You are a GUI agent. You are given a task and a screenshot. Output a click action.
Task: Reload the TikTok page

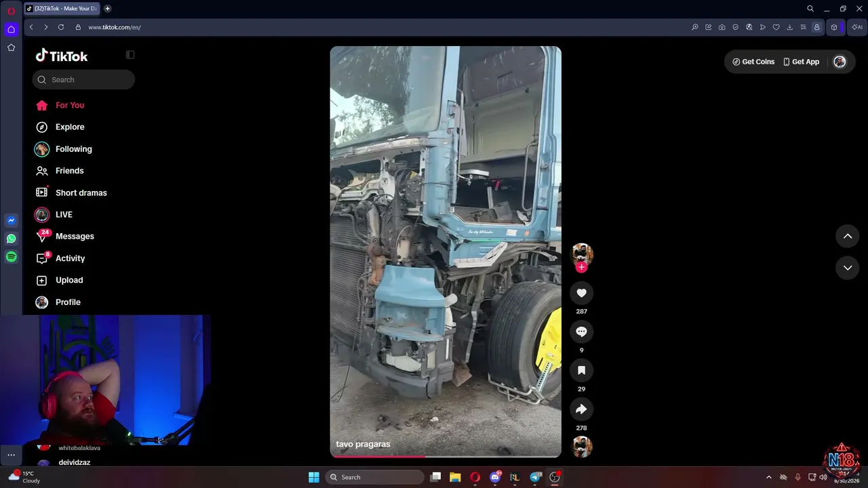tap(61, 27)
